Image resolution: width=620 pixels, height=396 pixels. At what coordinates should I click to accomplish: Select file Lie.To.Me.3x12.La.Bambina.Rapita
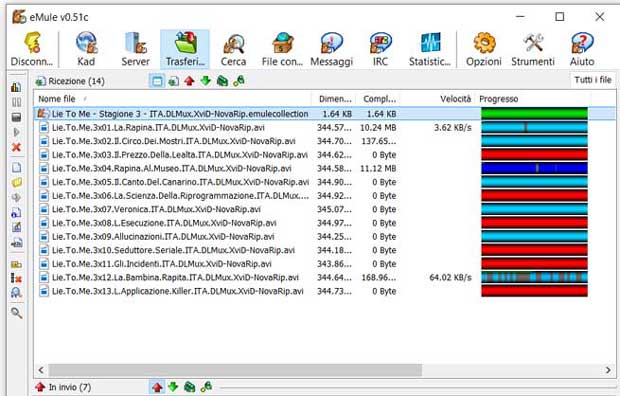click(x=324, y=278)
